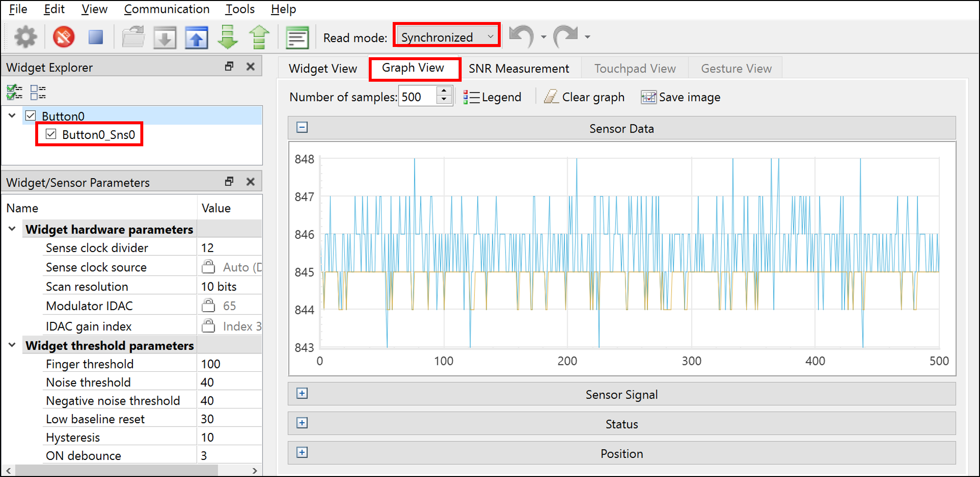Increase the number of samples with the up stepper

click(444, 91)
